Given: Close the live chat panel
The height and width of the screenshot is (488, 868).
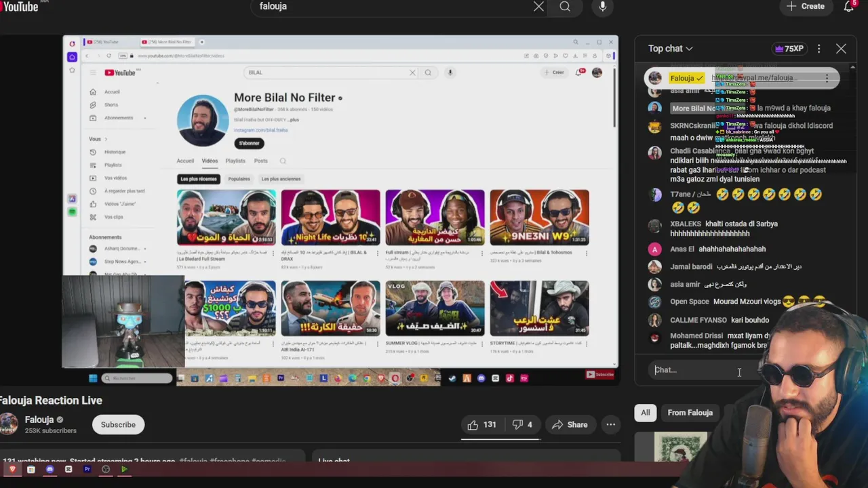Looking at the screenshot, I should pos(841,49).
